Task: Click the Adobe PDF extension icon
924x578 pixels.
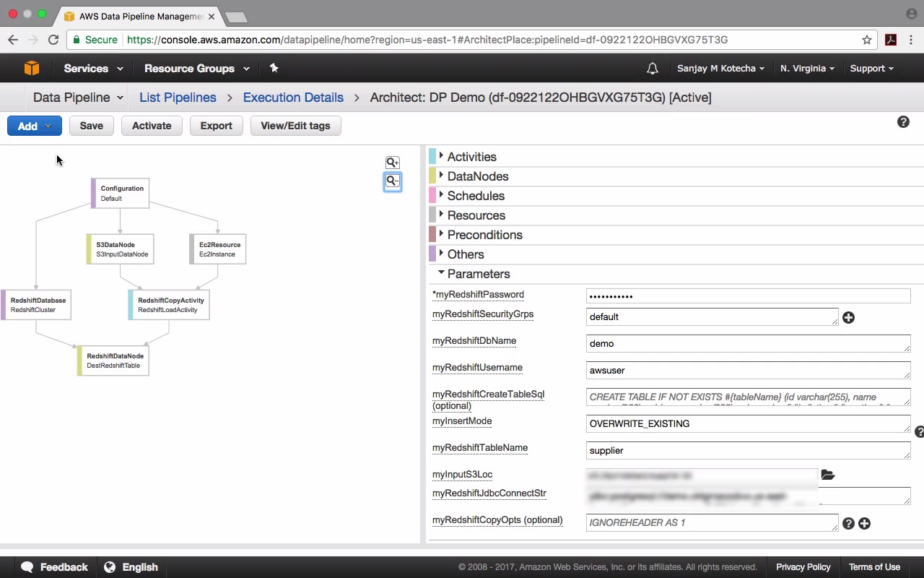Action: [x=891, y=40]
